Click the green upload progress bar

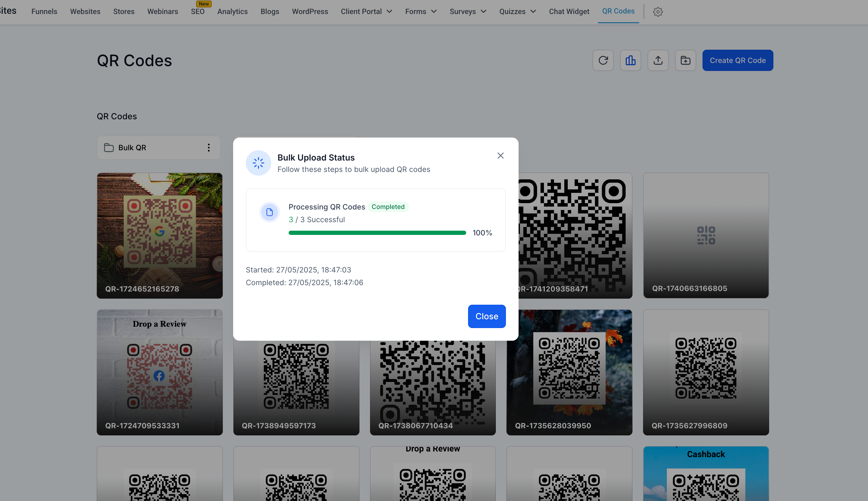click(x=377, y=233)
